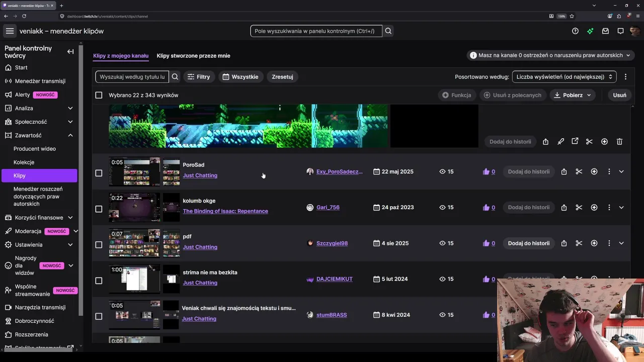Screen dimensions: 644x362
Task: Expand the kolumb okge clip row
Action: [621, 207]
